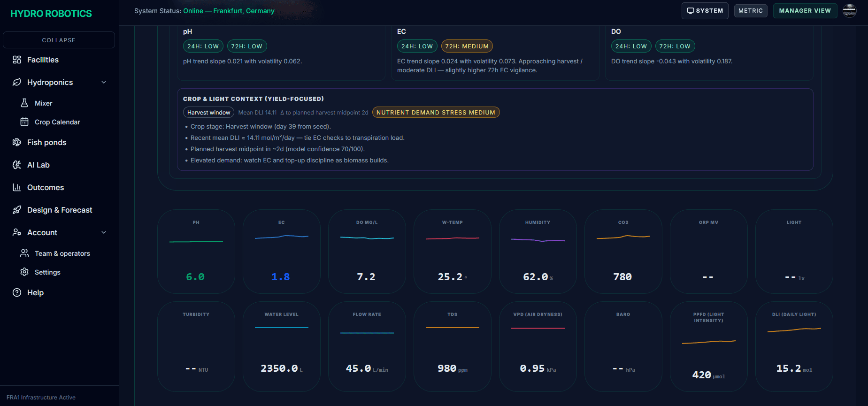Click the Settings gear icon
This screenshot has width=868, height=406.
24,272
